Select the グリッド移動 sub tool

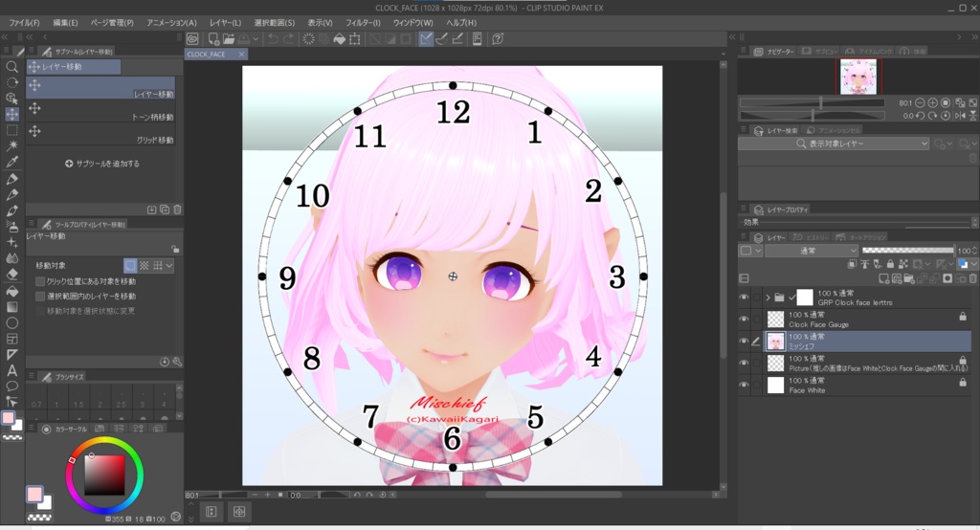coord(100,133)
